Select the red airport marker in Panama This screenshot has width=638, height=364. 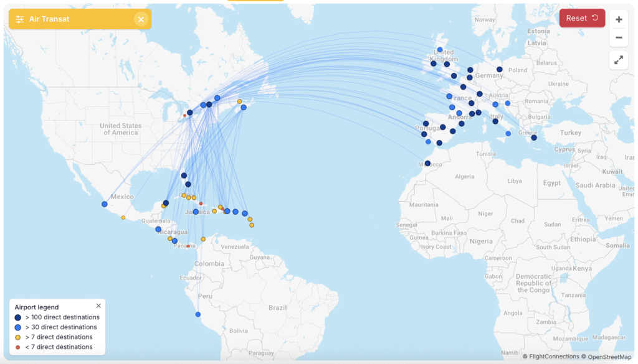coord(188,246)
